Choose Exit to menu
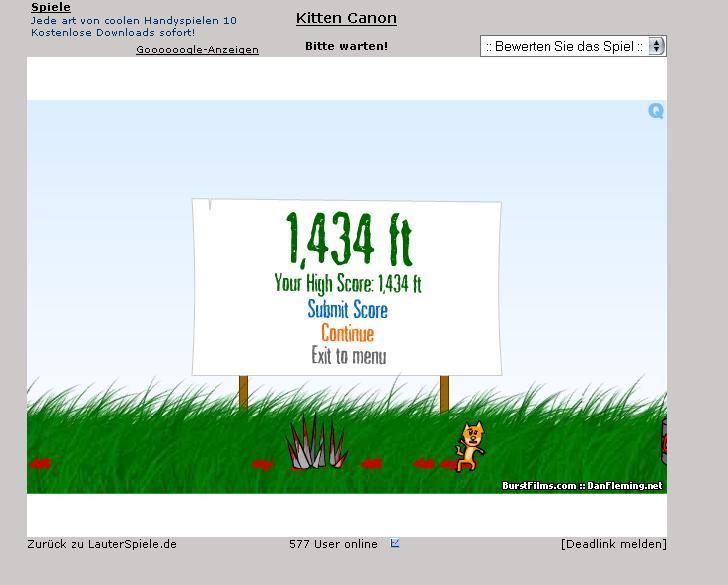This screenshot has height=585, width=728. point(349,356)
